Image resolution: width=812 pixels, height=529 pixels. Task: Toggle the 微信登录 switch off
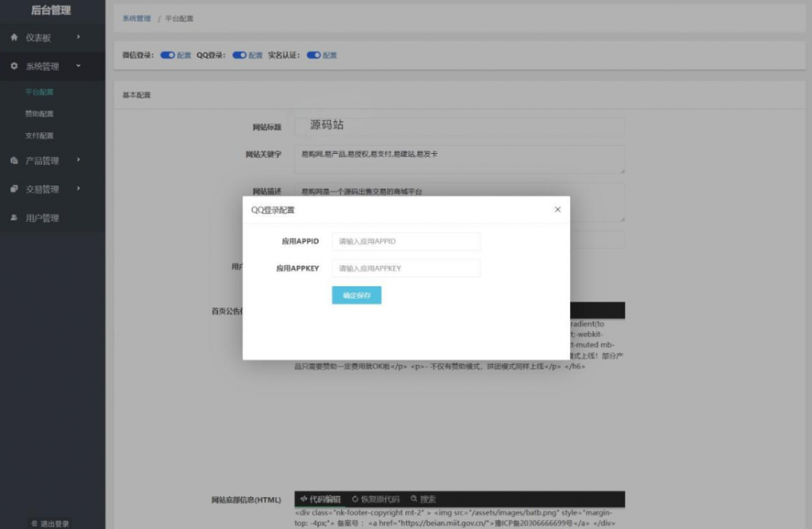[x=167, y=55]
